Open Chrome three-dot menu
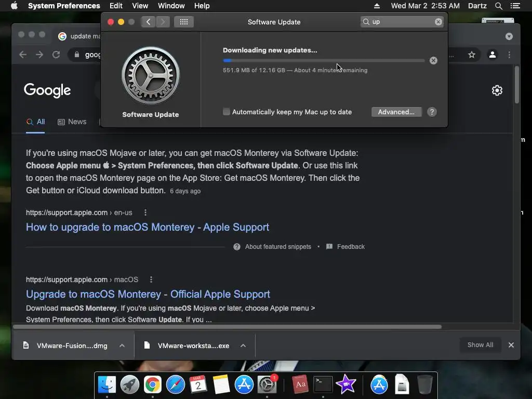Image resolution: width=532 pixels, height=399 pixels. click(x=509, y=55)
